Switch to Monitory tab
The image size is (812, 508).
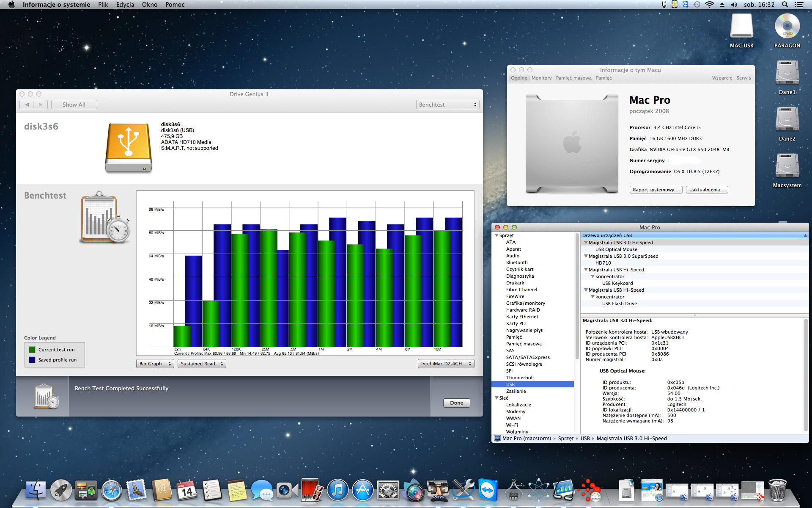(x=542, y=78)
